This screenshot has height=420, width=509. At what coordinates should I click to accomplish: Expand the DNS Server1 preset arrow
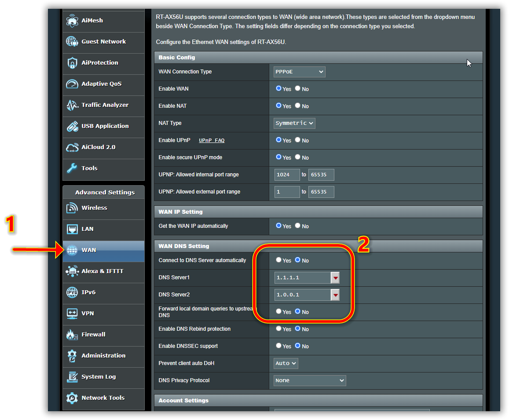(335, 278)
